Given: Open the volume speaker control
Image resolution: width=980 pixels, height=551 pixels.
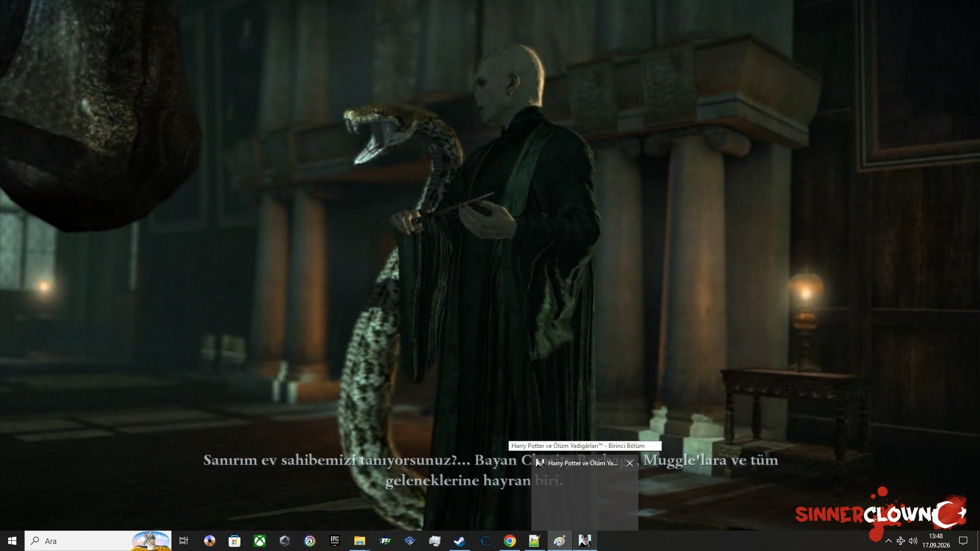Looking at the screenshot, I should click(x=913, y=541).
